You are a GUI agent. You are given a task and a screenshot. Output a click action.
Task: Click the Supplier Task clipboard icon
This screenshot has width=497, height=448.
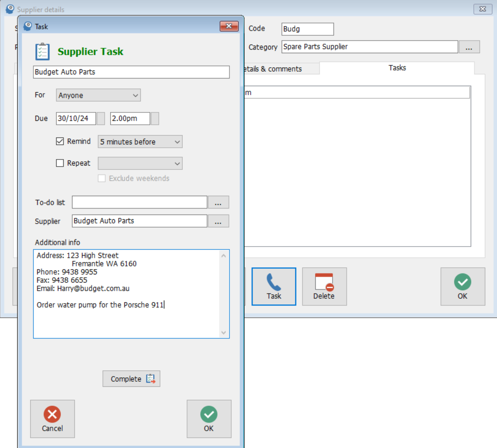click(42, 51)
